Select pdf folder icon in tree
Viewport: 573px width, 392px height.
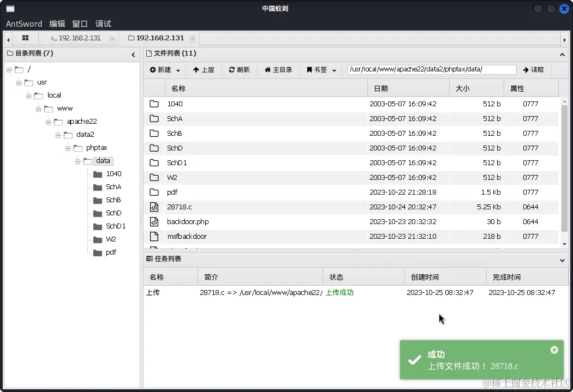click(98, 253)
